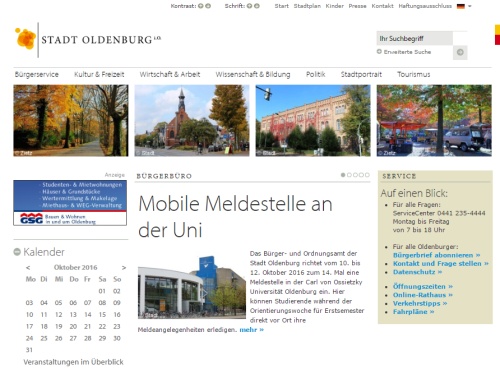Open the Kultur & Freizeit menu
Screen dimensions: 500x369
pos(99,74)
